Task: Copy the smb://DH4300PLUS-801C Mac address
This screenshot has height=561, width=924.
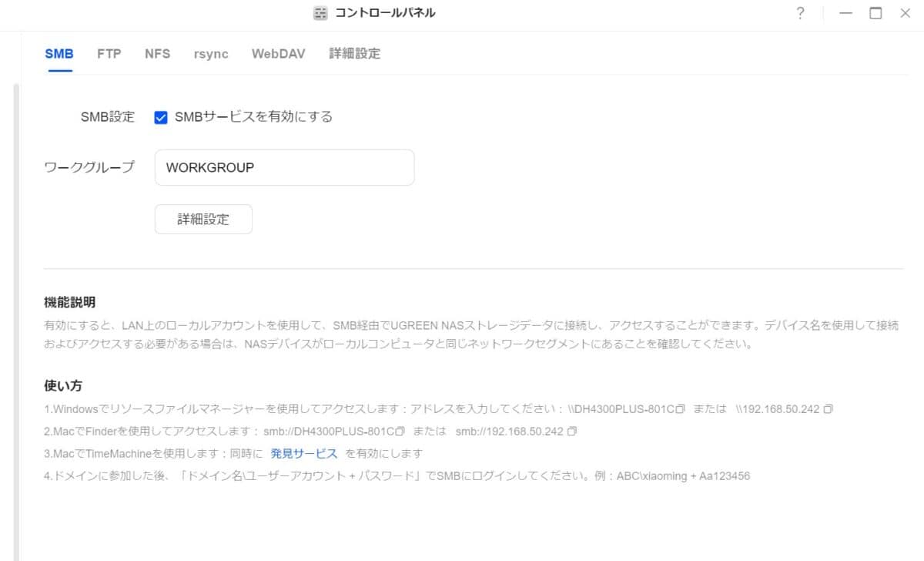Action: (400, 432)
